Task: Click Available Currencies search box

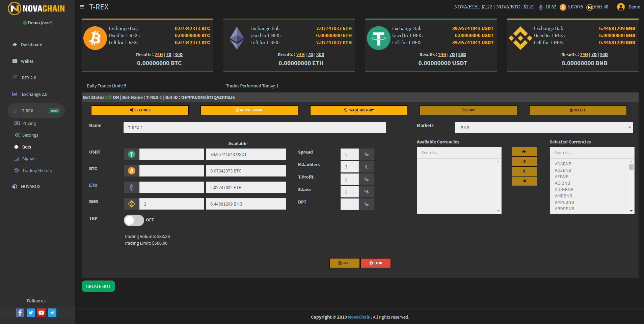Action: coord(459,153)
